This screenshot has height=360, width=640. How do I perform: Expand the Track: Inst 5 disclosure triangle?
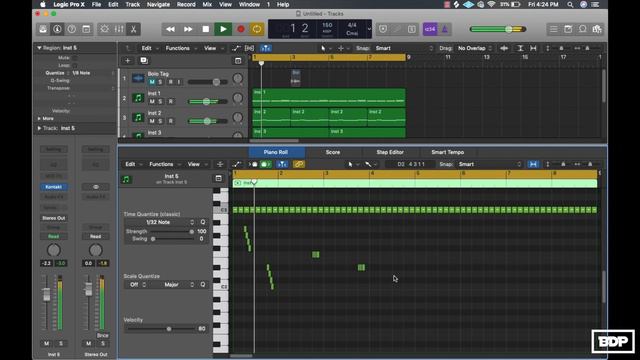pyautogui.click(x=39, y=128)
